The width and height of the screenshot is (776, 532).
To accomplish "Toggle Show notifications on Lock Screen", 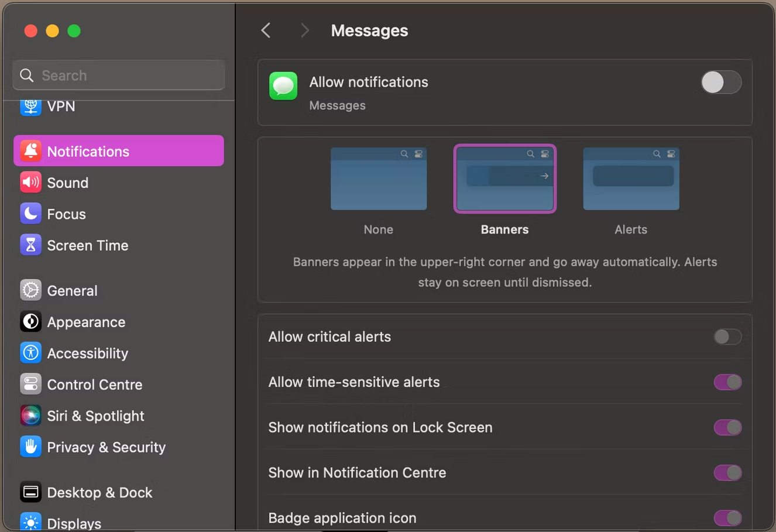I will pos(727,427).
